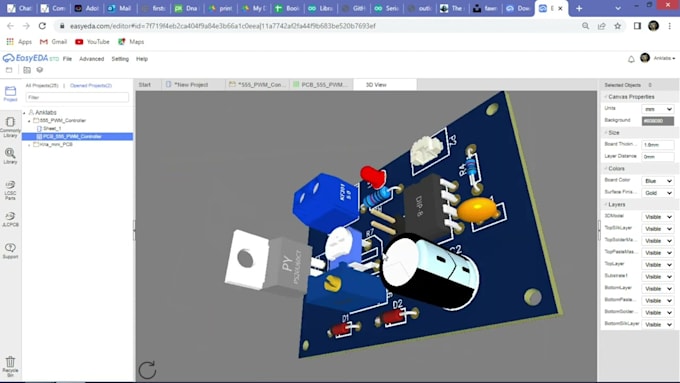Click the project Filter input field
The width and height of the screenshot is (680, 383).
77,98
